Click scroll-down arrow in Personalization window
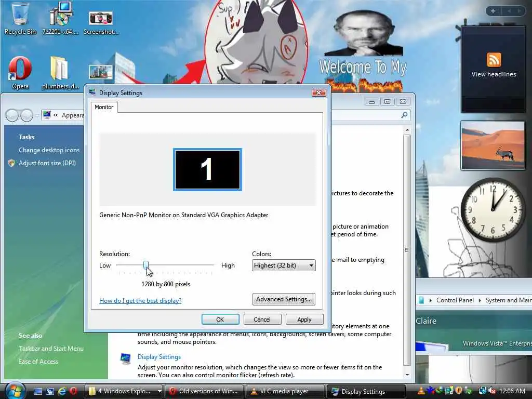The height and width of the screenshot is (399, 532). (407, 375)
